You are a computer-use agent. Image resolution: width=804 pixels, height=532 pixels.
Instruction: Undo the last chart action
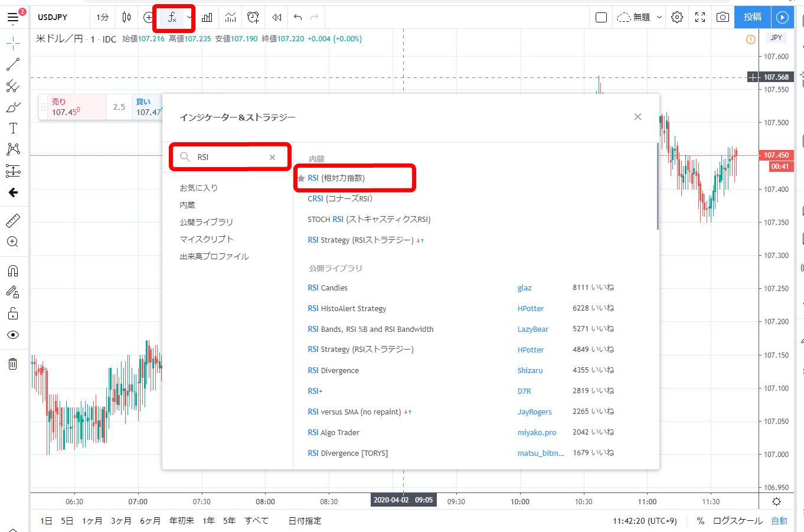pos(298,17)
